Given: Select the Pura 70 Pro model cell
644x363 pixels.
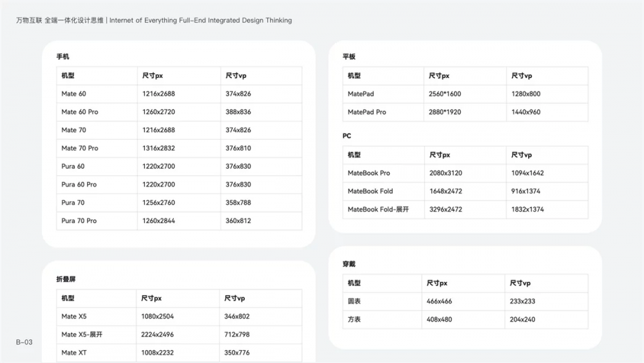Looking at the screenshot, I should tap(79, 221).
